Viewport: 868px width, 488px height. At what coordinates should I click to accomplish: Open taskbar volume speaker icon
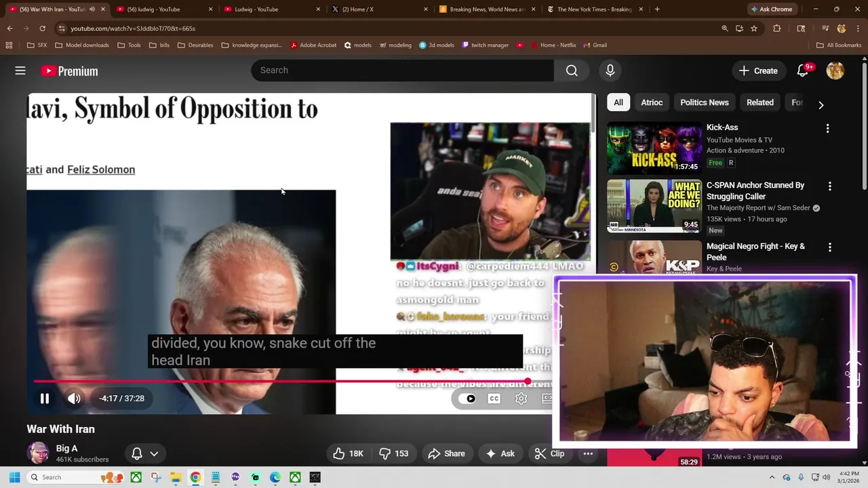click(x=827, y=477)
